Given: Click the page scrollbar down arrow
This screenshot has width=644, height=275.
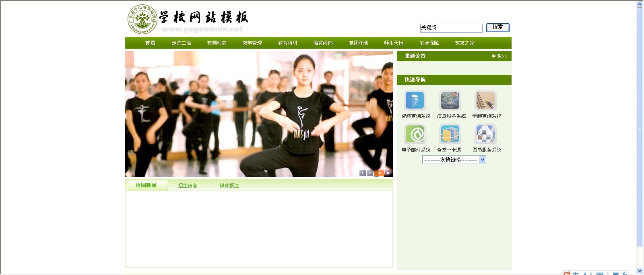Looking at the screenshot, I should point(640,271).
